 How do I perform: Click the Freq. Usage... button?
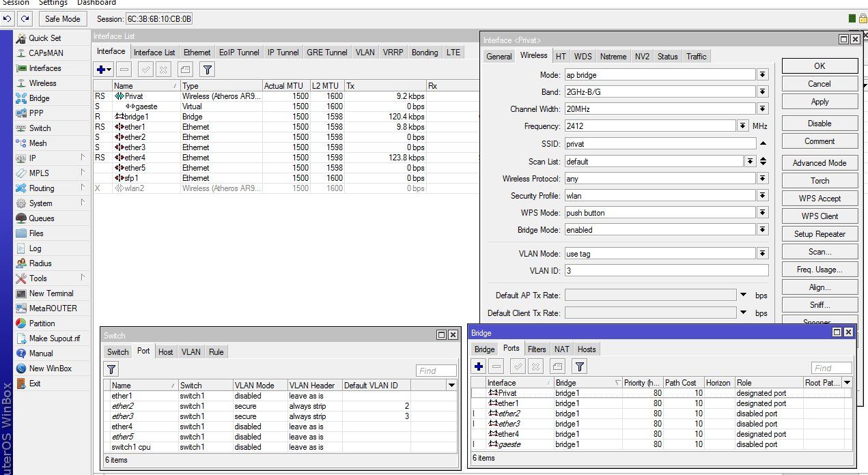pos(820,270)
